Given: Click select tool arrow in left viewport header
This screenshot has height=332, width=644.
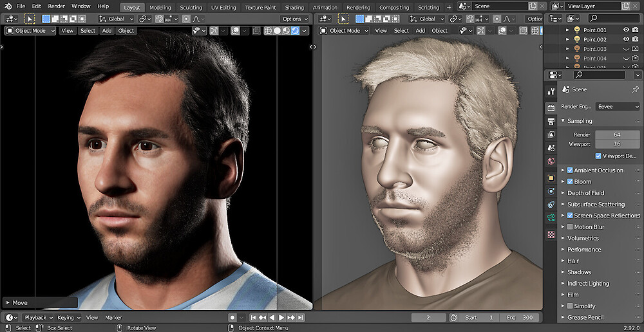Looking at the screenshot, I should click(x=30, y=19).
